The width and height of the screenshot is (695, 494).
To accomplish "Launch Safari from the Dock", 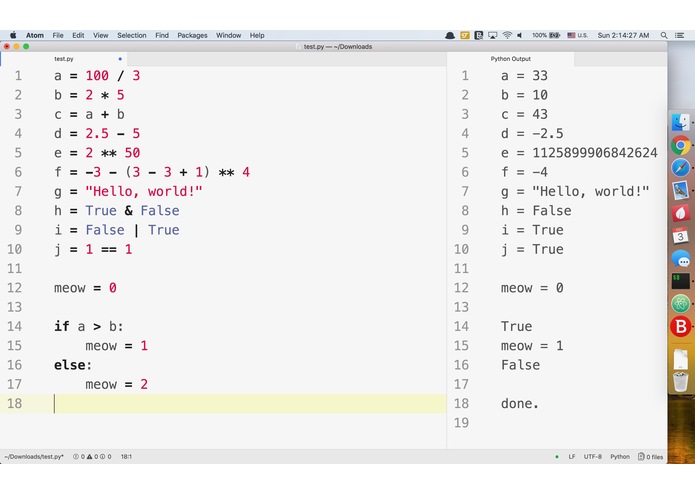I will point(680,168).
